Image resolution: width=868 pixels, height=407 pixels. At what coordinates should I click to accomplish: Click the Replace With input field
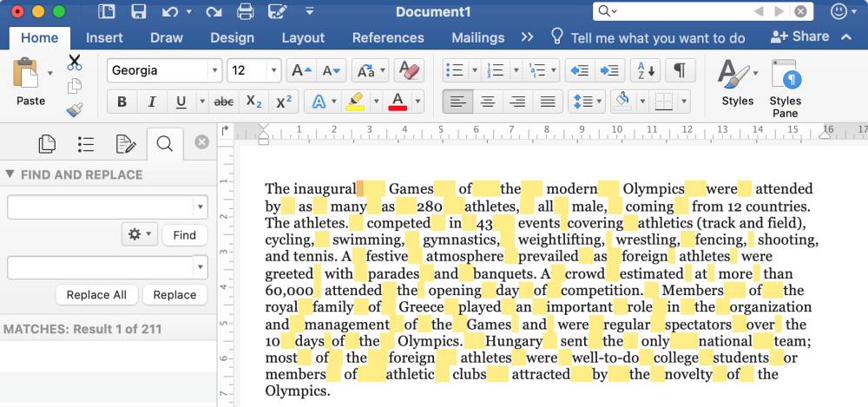pos(108,267)
